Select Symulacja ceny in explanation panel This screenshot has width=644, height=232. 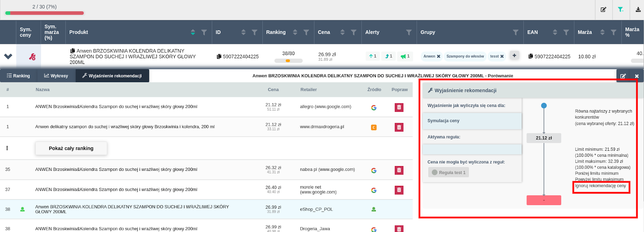pyautogui.click(x=472, y=121)
